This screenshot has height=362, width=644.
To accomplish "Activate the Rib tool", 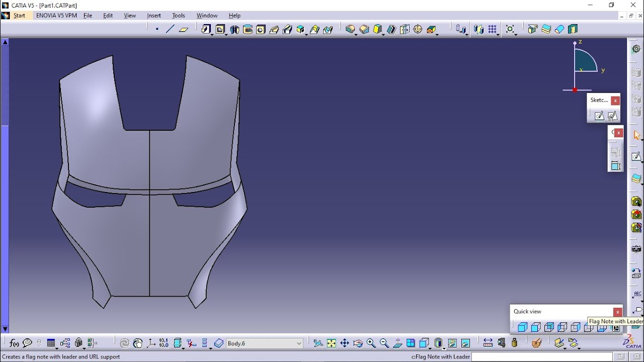I will click(274, 30).
